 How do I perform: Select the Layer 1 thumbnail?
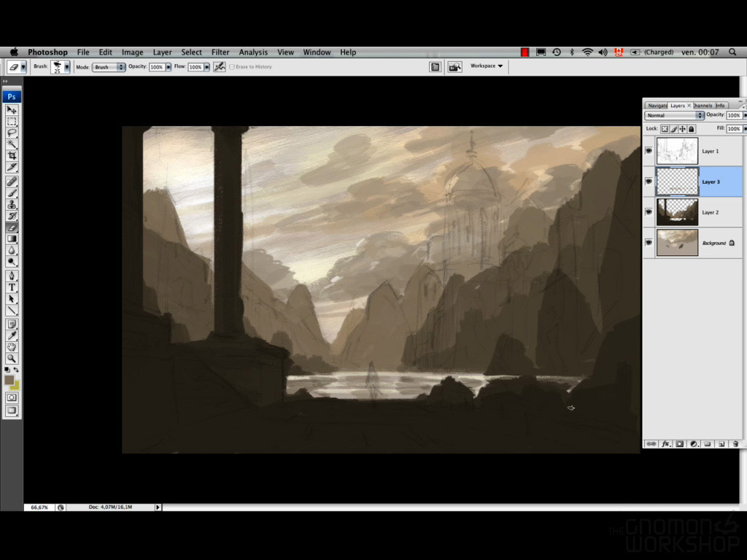tap(677, 151)
